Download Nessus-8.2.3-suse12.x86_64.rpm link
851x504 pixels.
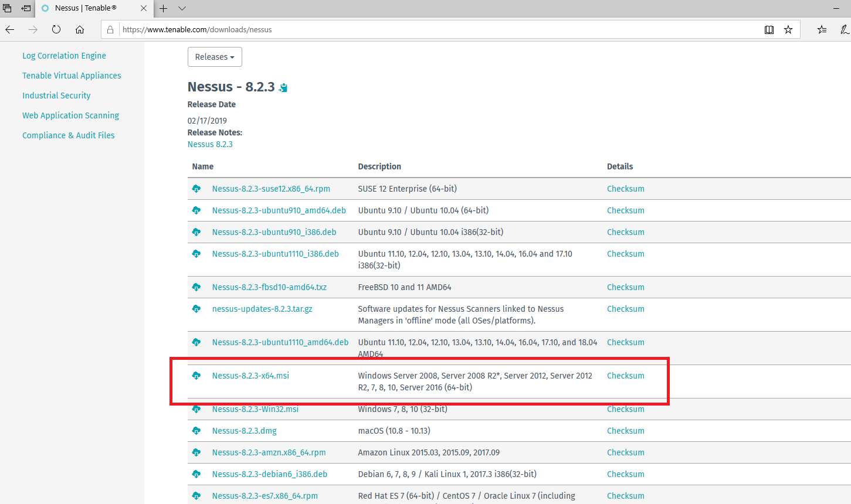(x=271, y=189)
